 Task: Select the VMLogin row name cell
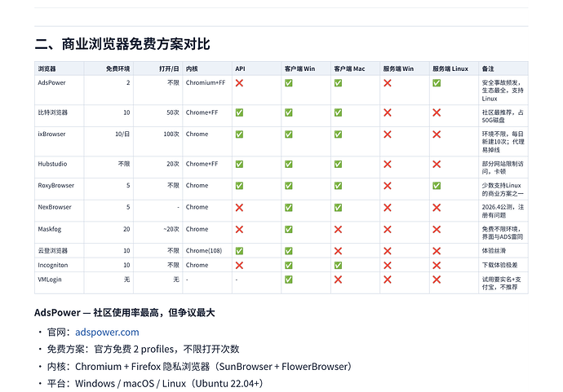60,283
